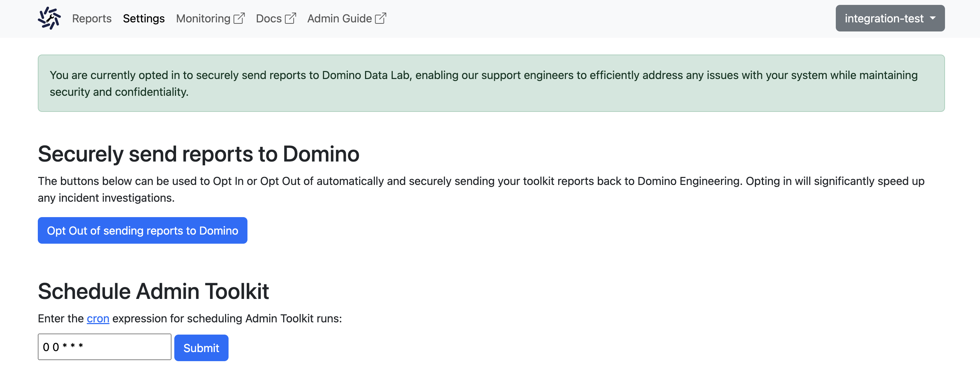Click Opt Out of sending reports to Domino

coord(142,230)
